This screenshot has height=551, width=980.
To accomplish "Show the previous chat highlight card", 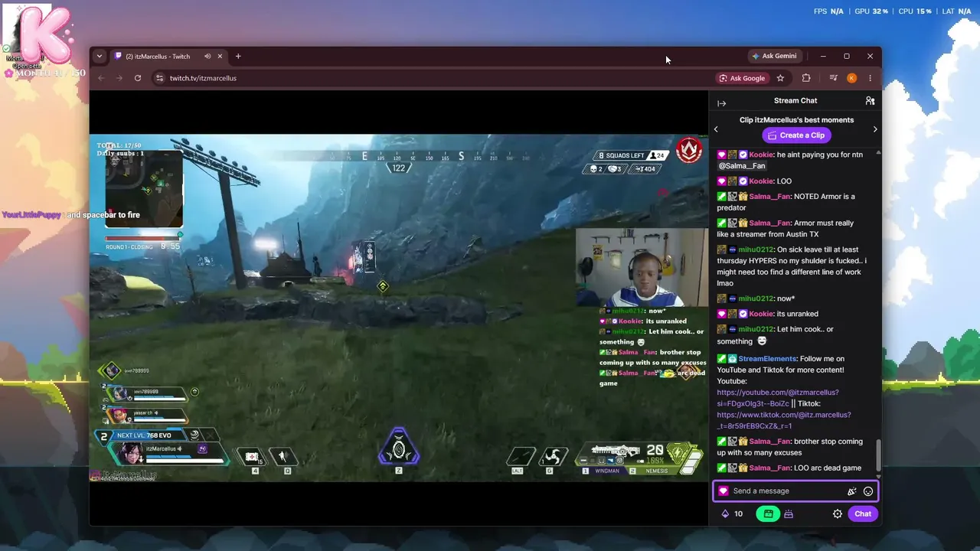I will pyautogui.click(x=716, y=129).
